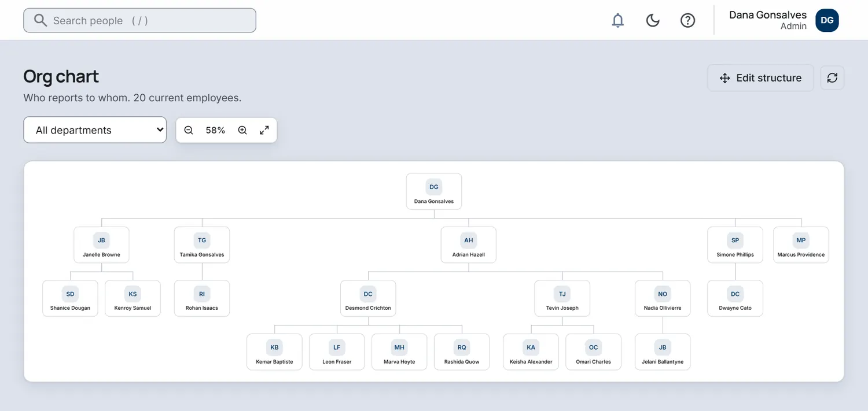Select the Adrian Hazell node
Screen dimensions: 868x411
pos(469,245)
